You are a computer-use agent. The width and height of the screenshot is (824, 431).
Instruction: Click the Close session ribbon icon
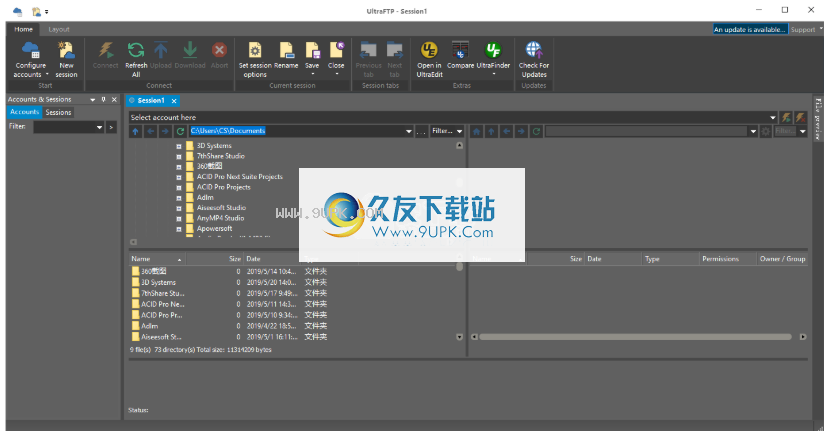coord(336,50)
